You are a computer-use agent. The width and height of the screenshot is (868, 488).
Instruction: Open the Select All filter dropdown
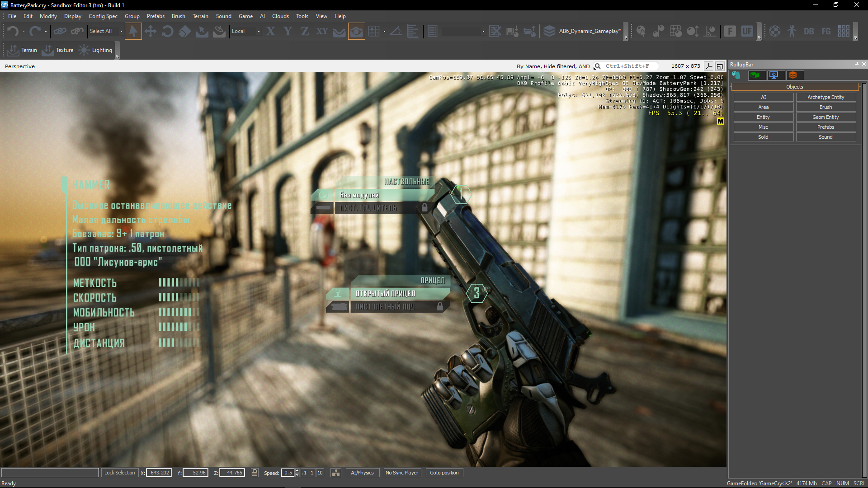121,31
